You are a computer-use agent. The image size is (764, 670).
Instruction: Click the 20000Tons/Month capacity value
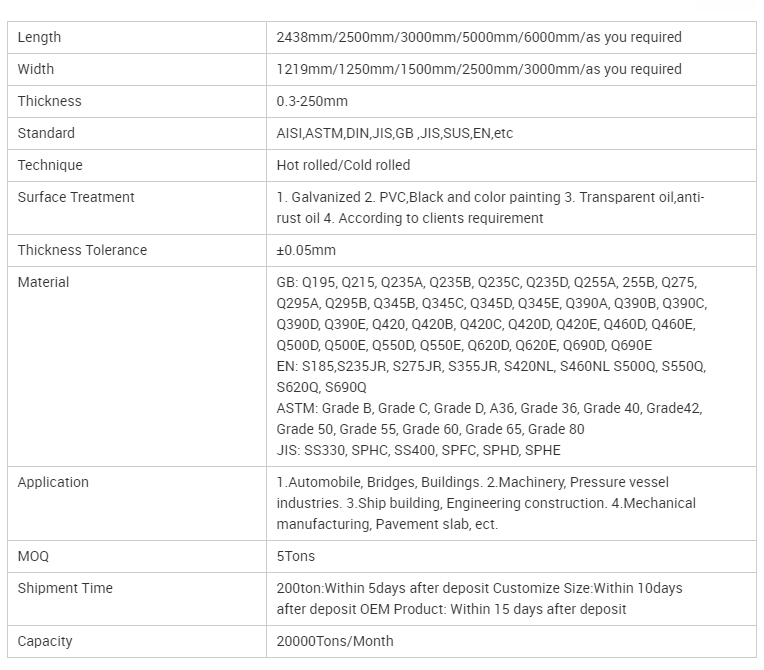point(335,641)
